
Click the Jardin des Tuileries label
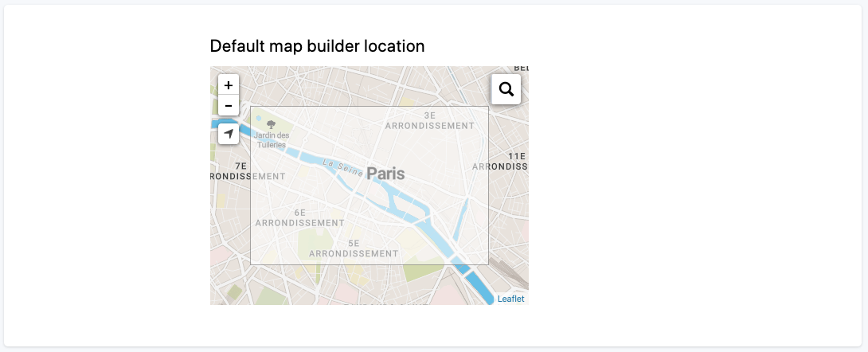(x=270, y=139)
